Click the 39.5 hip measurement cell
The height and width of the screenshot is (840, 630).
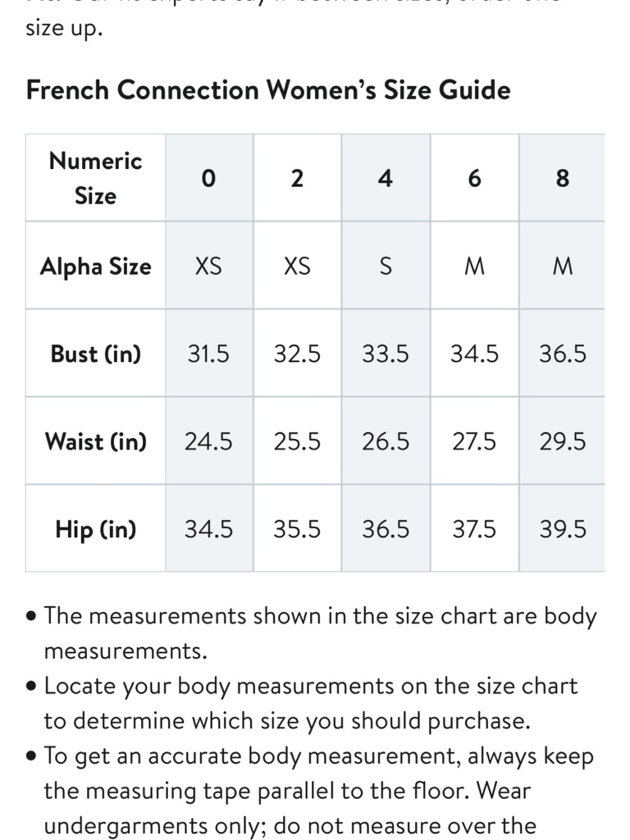point(562,528)
